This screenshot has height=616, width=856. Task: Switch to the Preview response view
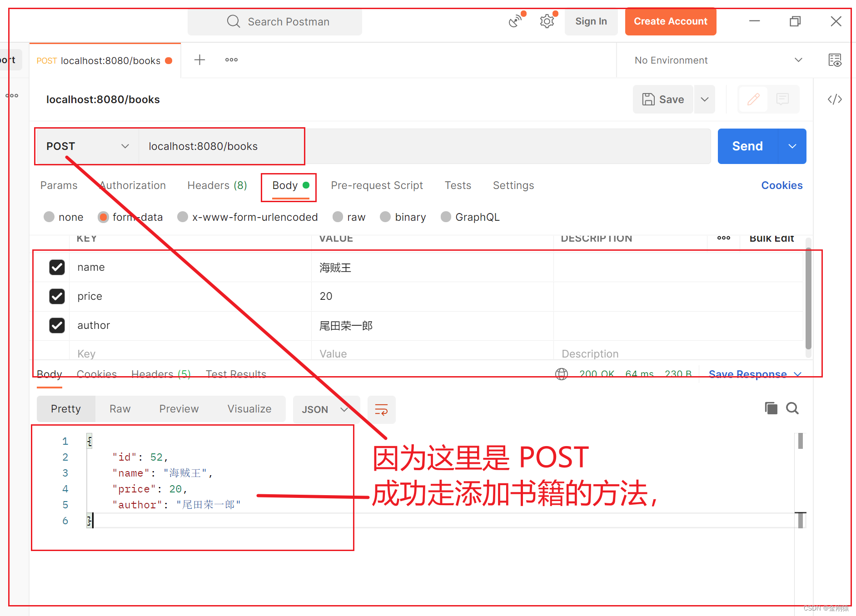click(179, 409)
